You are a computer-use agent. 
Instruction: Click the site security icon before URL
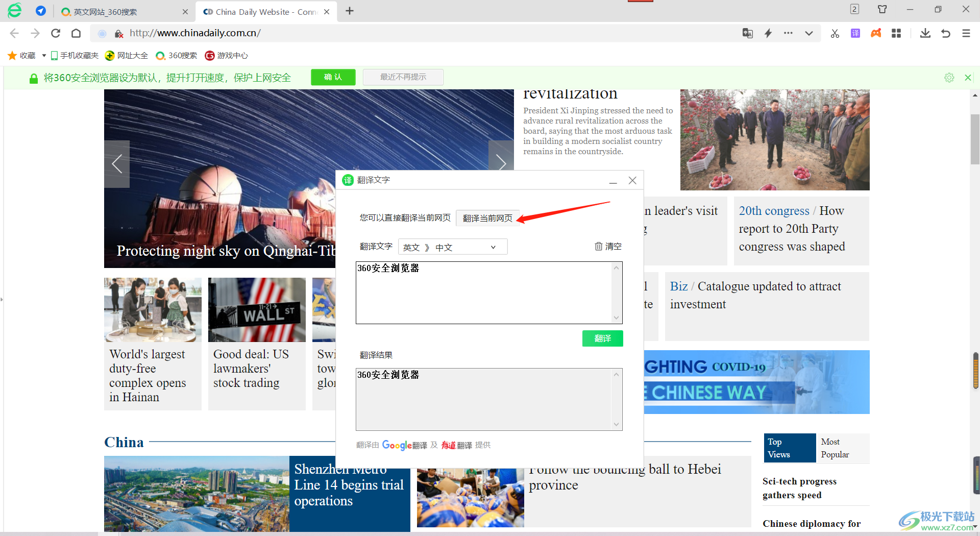[x=118, y=34]
